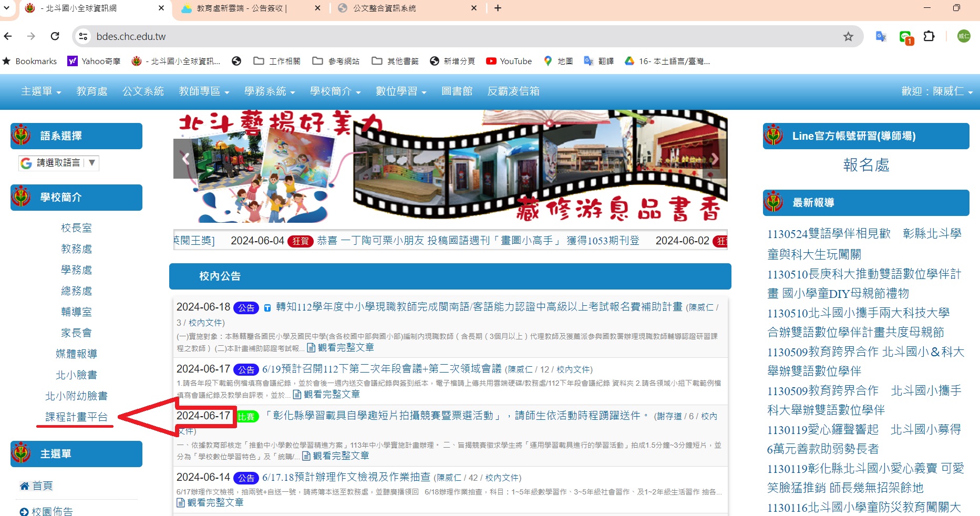The height and width of the screenshot is (516, 980).
Task: Expand 主選單 dropdown in navbar
Action: [41, 91]
